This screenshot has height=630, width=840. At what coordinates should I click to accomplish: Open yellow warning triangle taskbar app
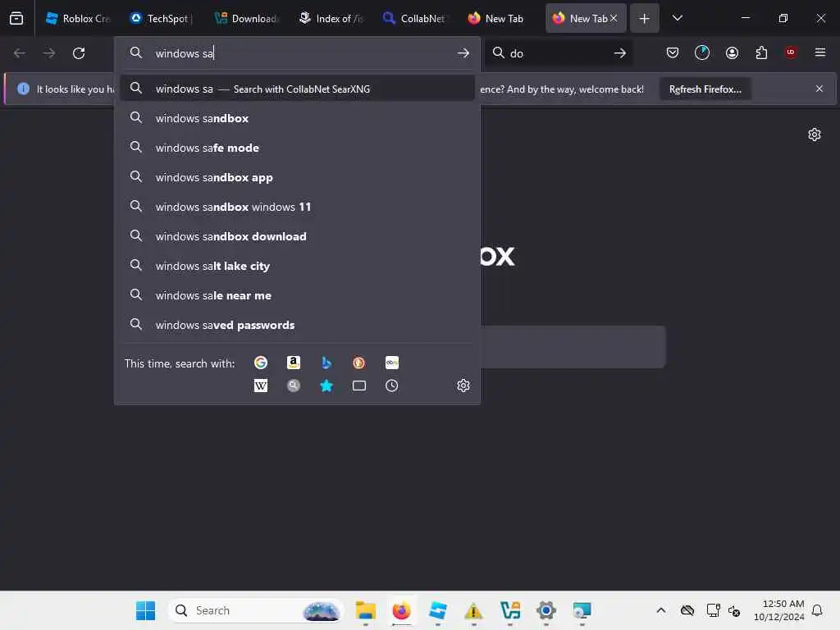[473, 610]
